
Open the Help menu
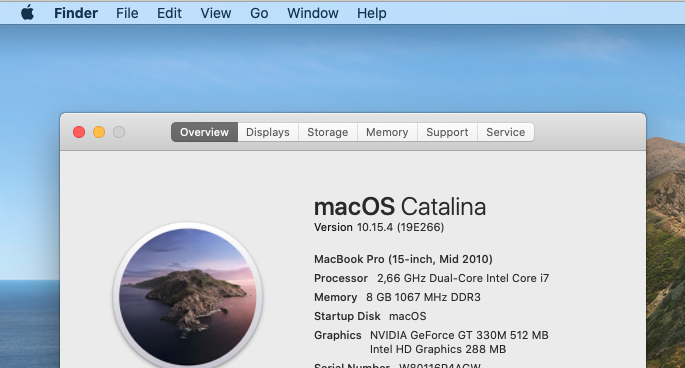372,13
